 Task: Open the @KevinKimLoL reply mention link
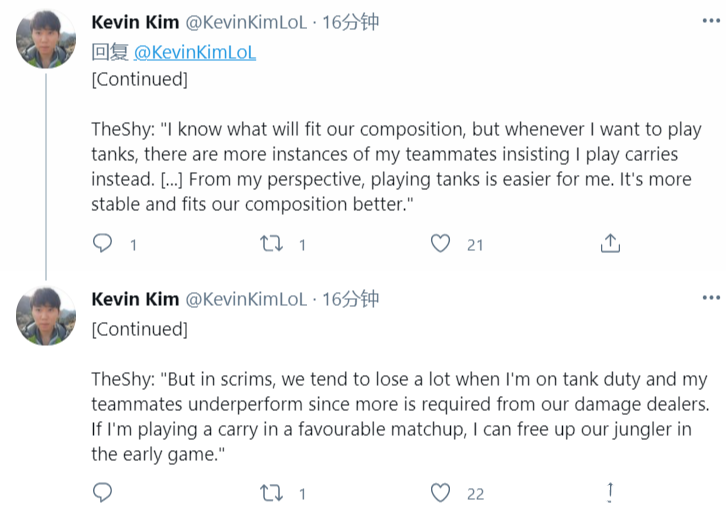click(x=195, y=52)
